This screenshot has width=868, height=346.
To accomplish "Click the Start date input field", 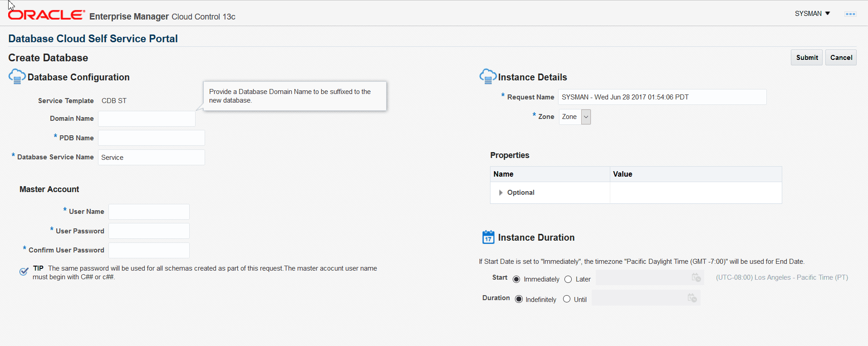I will tap(650, 277).
